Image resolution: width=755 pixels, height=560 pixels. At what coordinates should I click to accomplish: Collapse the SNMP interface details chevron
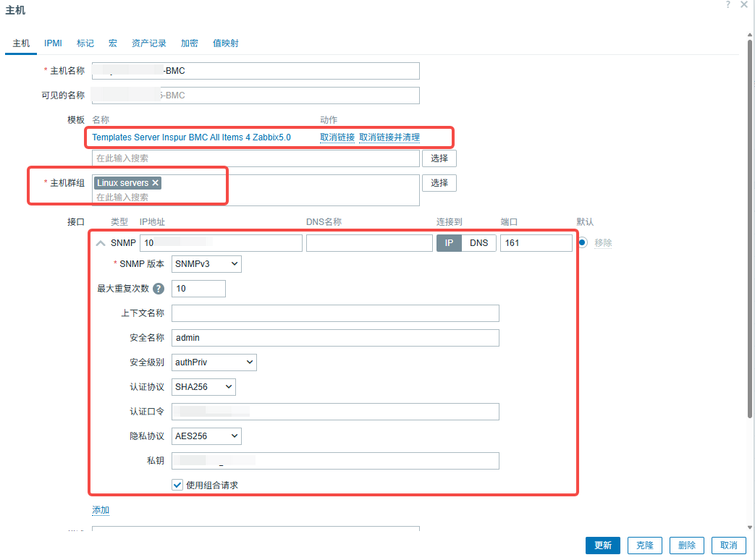click(x=101, y=243)
